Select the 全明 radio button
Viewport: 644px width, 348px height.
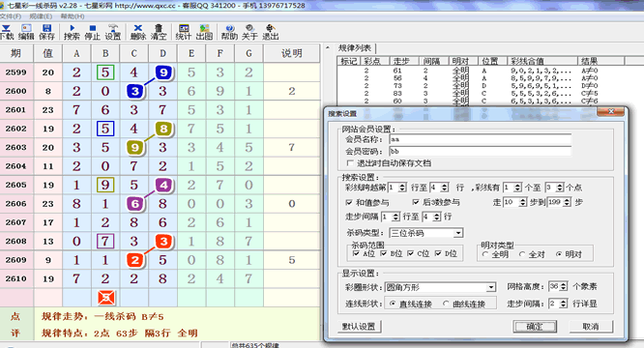coord(485,254)
